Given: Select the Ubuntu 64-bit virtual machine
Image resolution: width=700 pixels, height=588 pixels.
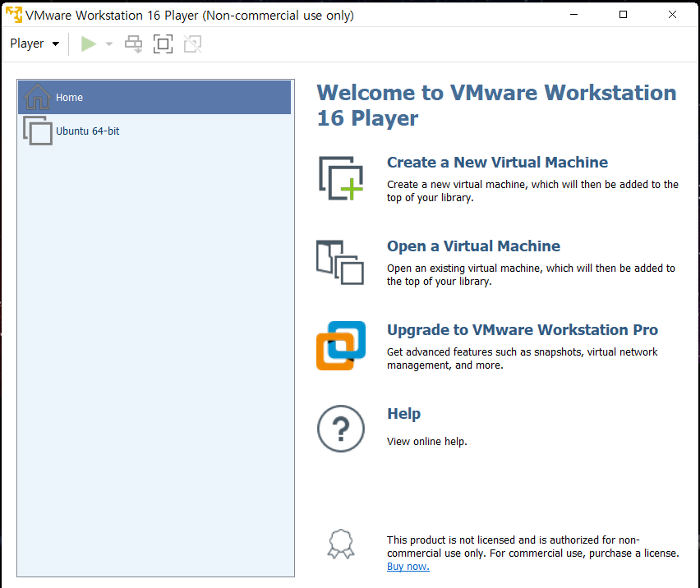Looking at the screenshot, I should [154, 131].
